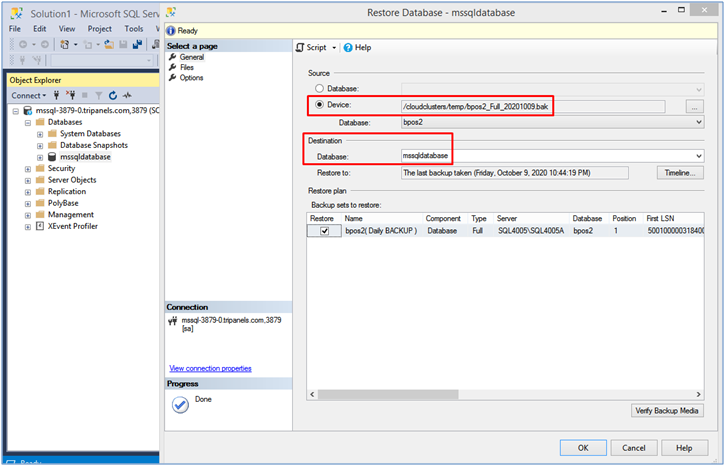The image size is (725, 466).
Task: Click the Filter funnel icon in Object Explorer
Action: point(98,96)
